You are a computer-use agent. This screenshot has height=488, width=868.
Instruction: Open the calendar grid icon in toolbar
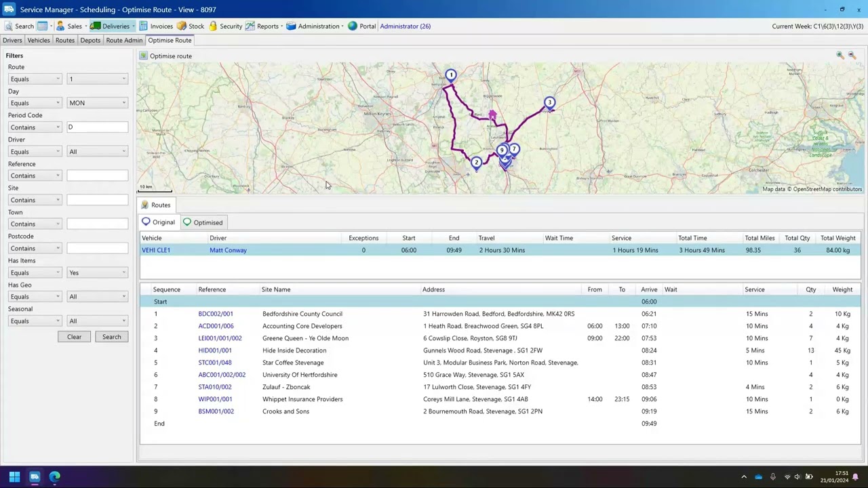pos(42,26)
